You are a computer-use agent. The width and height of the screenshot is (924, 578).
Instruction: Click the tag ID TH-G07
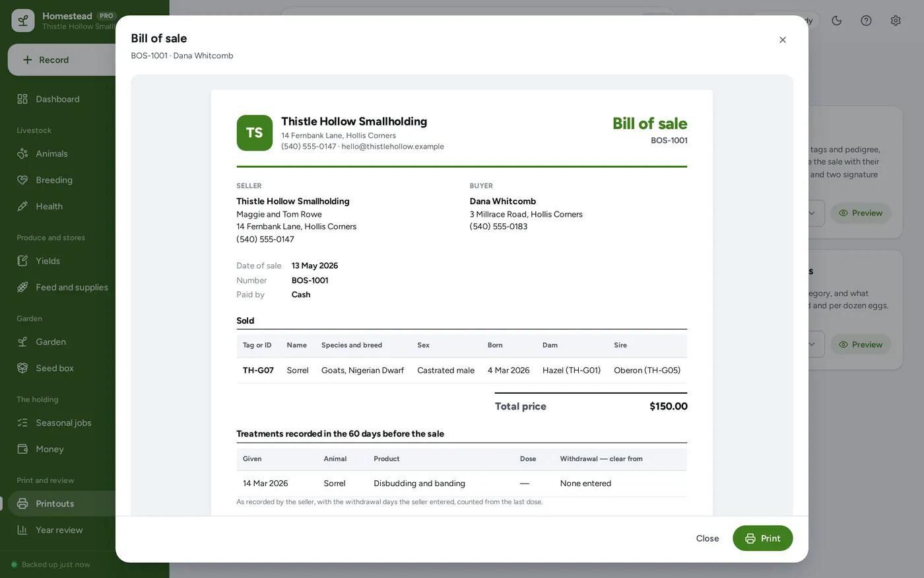tap(258, 371)
